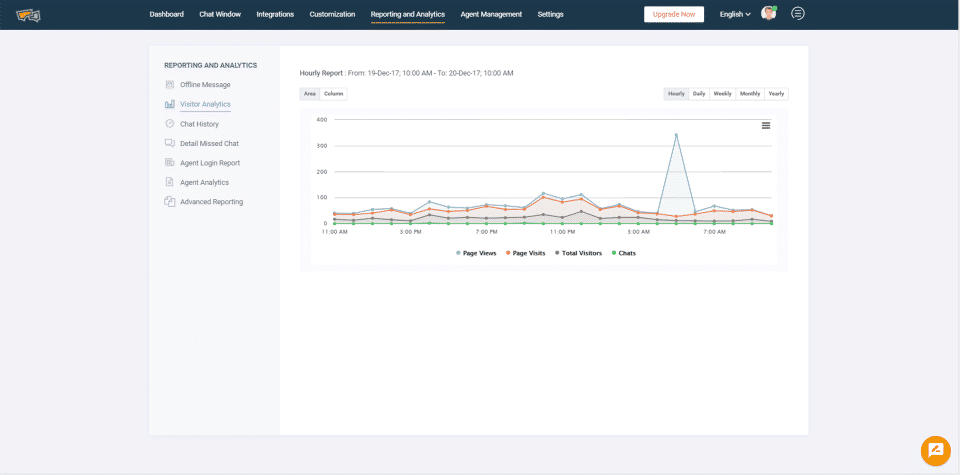This screenshot has height=475, width=960.
Task: Open the chart export context menu
Action: (766, 125)
